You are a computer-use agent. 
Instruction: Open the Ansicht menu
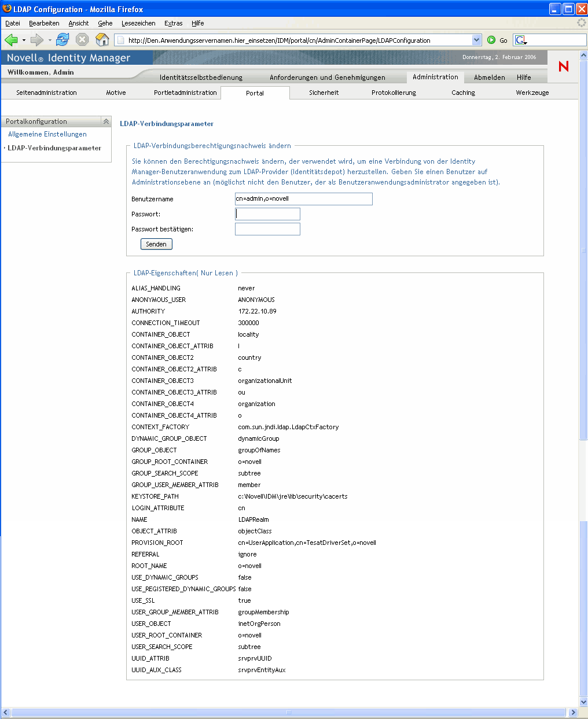point(79,23)
